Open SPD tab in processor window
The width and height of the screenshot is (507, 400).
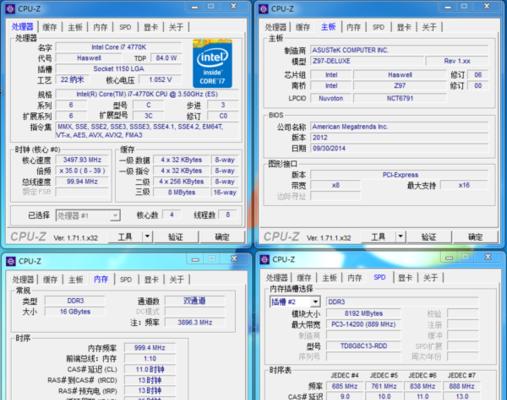(125, 27)
